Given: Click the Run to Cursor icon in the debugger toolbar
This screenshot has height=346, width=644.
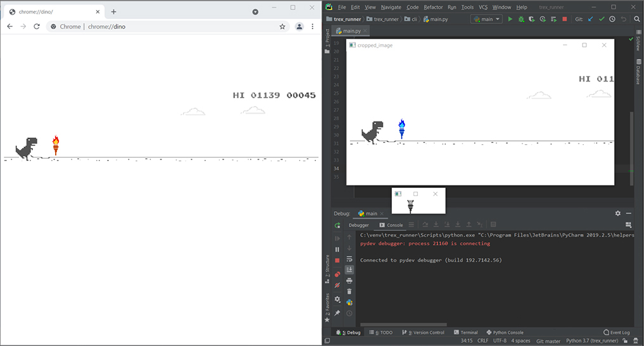Looking at the screenshot, I should click(x=479, y=225).
